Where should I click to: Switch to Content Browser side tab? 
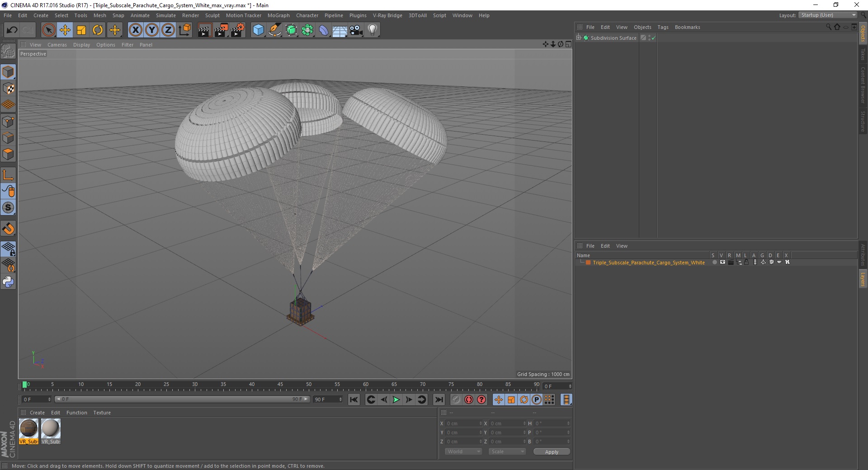click(x=863, y=85)
